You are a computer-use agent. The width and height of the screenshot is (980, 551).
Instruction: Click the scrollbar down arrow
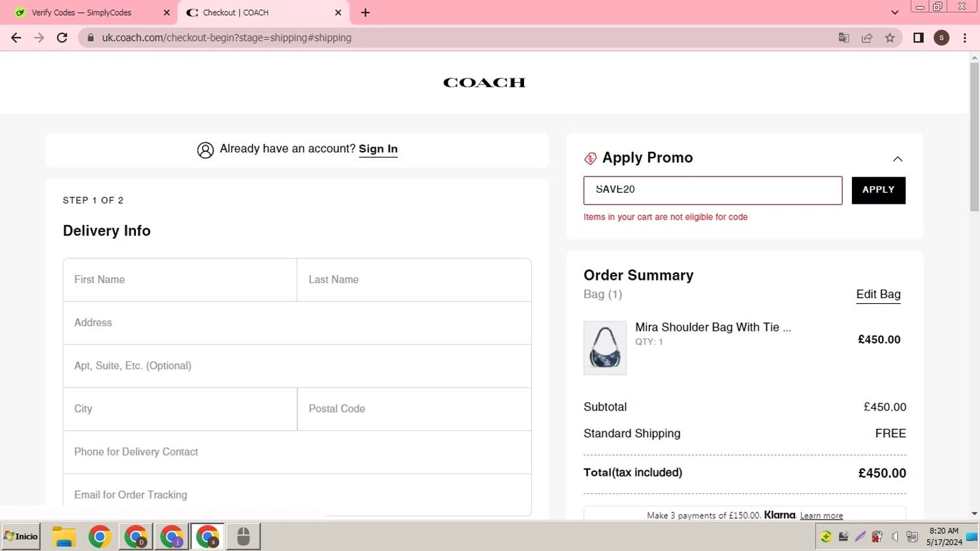(974, 514)
